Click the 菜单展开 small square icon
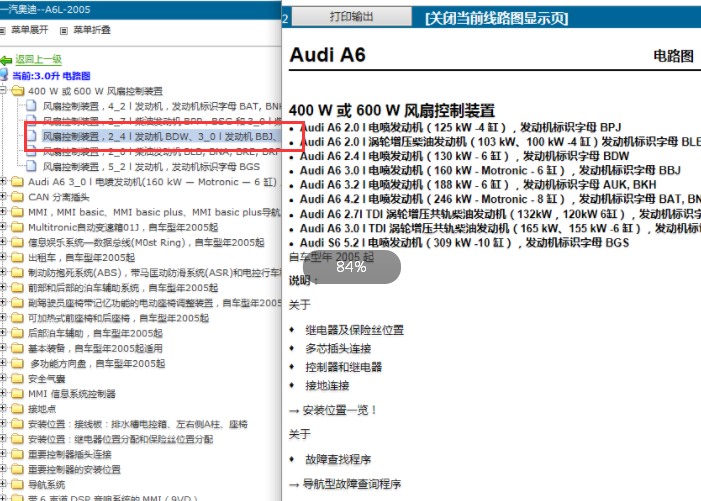The height and width of the screenshot is (501, 701). [2, 30]
